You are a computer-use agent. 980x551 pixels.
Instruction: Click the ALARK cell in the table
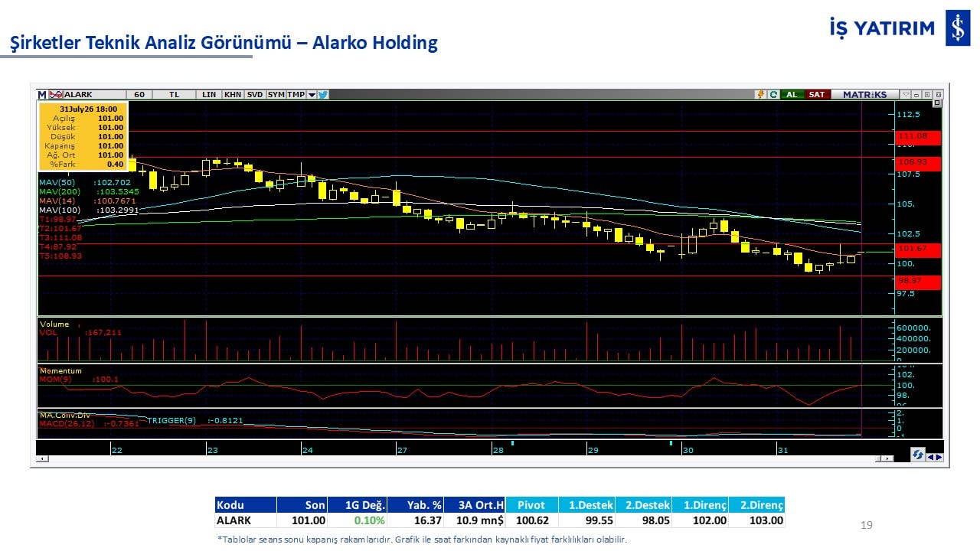246,520
